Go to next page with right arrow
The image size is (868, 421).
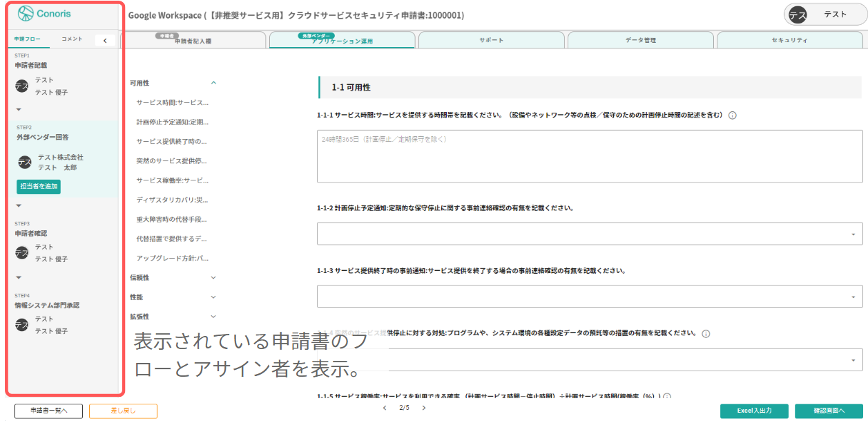pos(423,408)
